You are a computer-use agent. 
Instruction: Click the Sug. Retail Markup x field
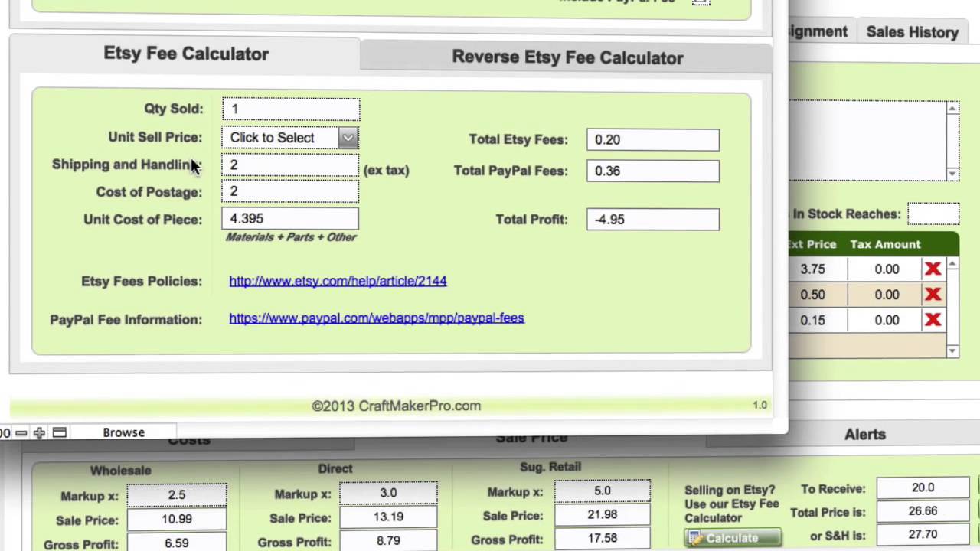(603, 491)
